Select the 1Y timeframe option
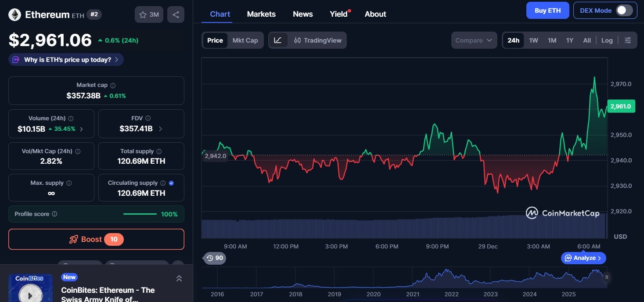 569,40
